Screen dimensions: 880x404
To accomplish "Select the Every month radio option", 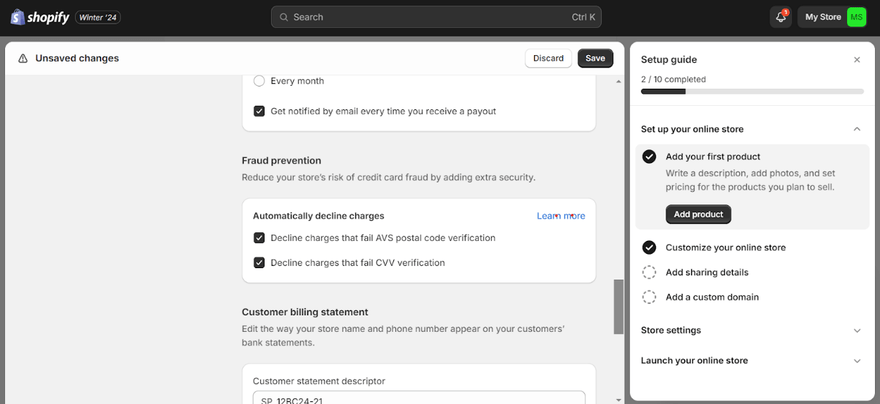I will [x=259, y=81].
